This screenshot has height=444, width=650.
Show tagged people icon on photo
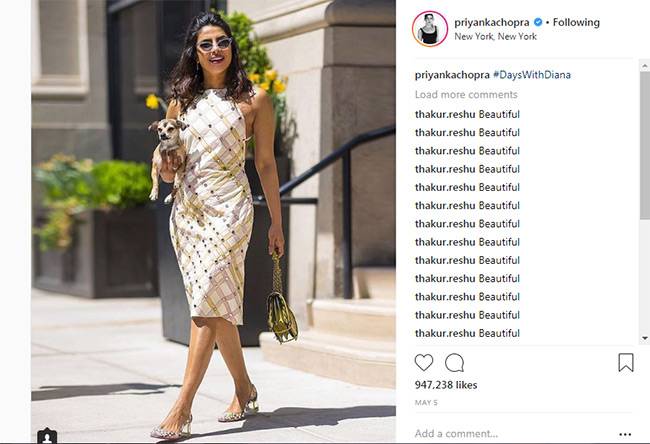[x=47, y=437]
